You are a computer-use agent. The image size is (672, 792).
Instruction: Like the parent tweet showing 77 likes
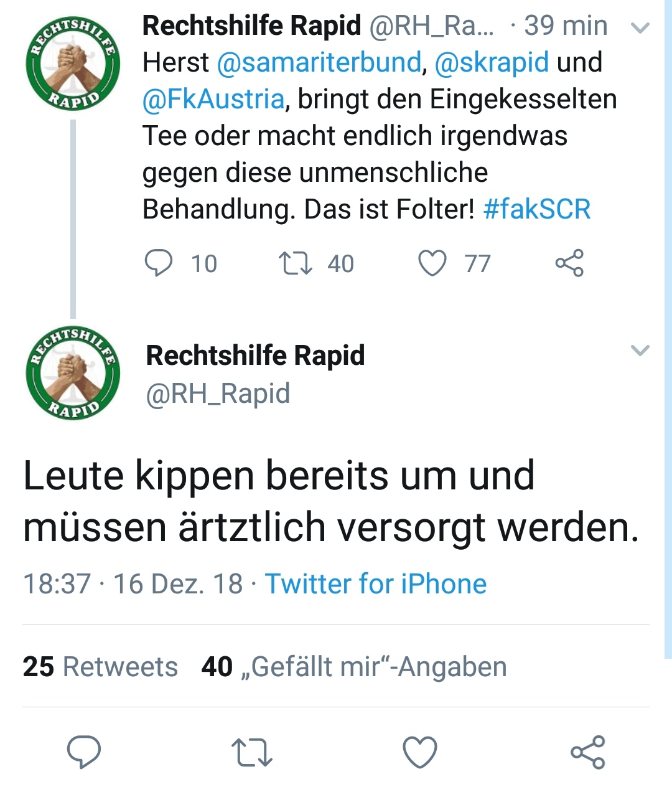tap(432, 263)
